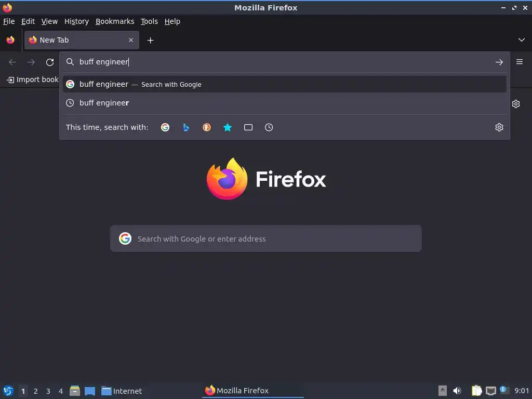
Task: Open a new tab with plus button
Action: pos(150,41)
